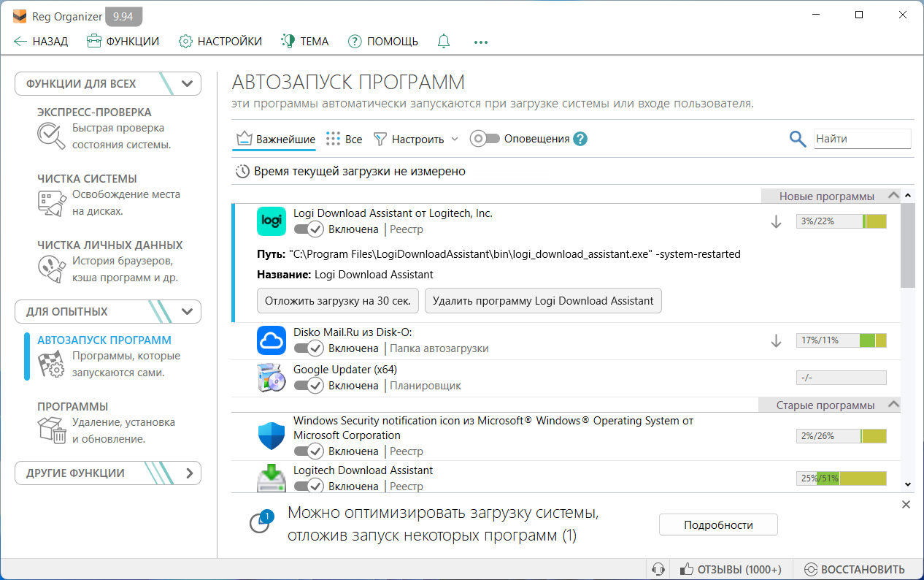Click the Программы box-trash icon
The width and height of the screenshot is (924, 580).
51,430
